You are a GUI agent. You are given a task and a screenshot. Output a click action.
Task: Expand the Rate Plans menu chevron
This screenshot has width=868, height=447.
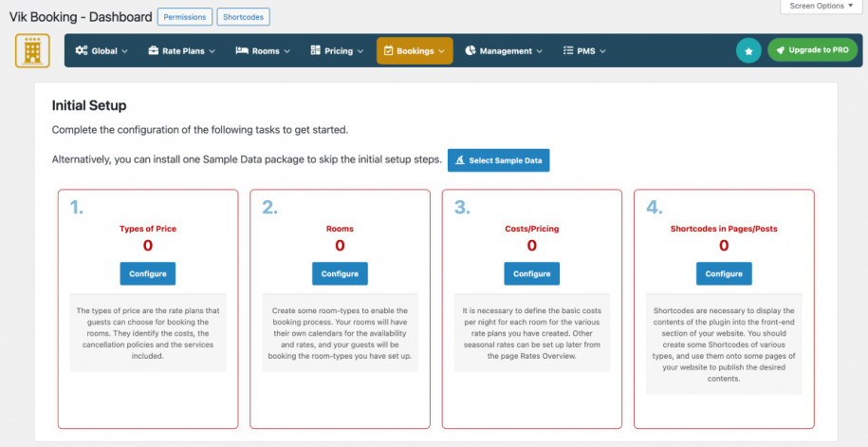[x=212, y=51]
